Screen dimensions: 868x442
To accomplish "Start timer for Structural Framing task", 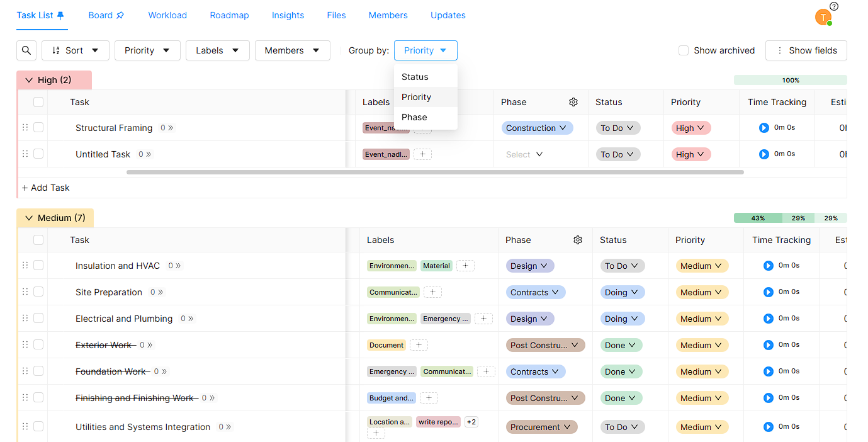I will [764, 128].
